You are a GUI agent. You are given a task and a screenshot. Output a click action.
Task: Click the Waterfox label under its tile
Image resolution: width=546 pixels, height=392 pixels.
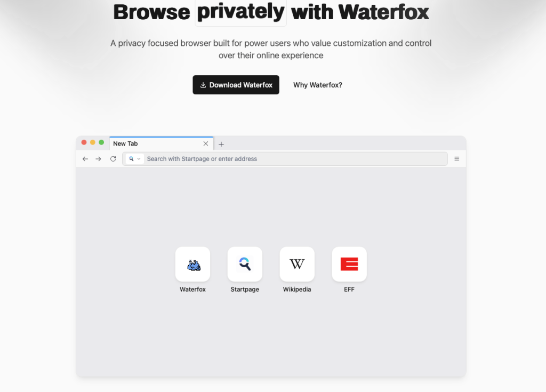pyautogui.click(x=192, y=289)
